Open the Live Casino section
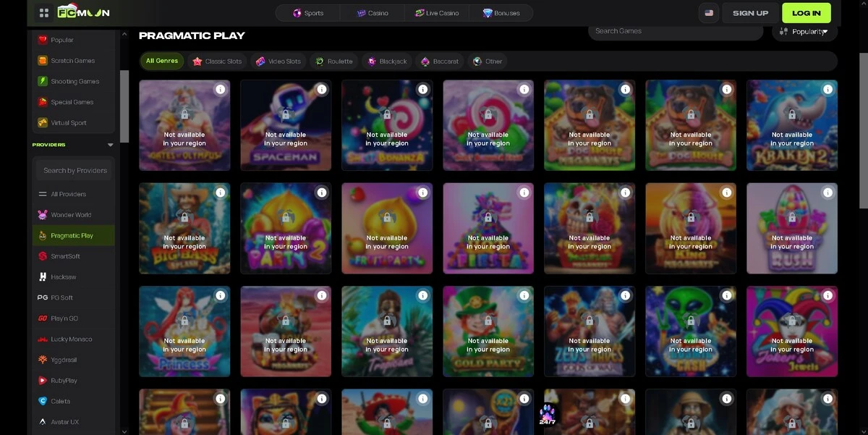Image resolution: width=868 pixels, height=435 pixels. (x=437, y=13)
